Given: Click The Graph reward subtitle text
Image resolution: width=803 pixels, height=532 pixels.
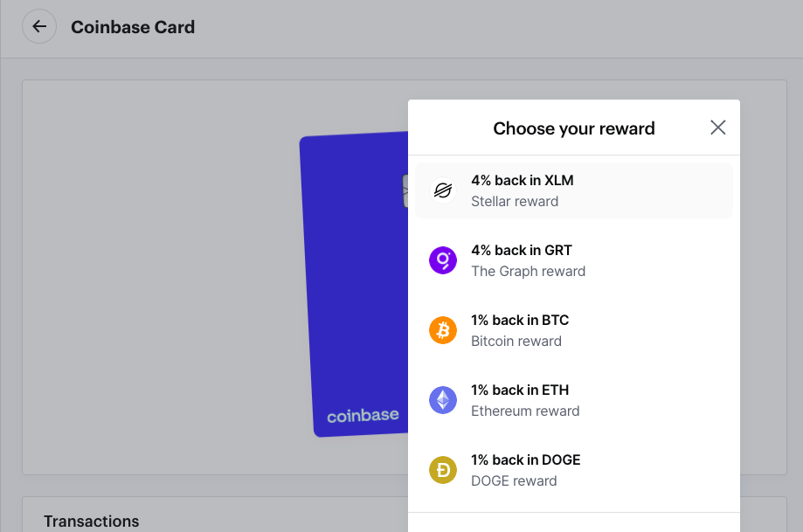Looking at the screenshot, I should (x=528, y=272).
